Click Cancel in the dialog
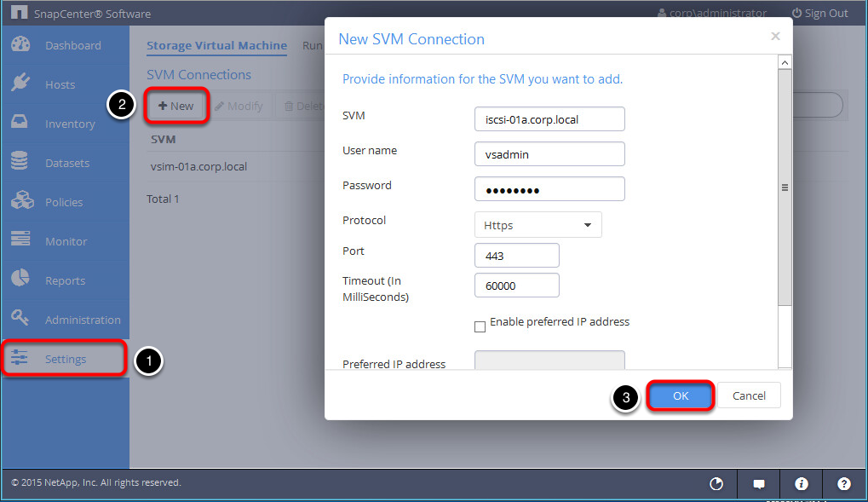Viewport: 868px width, 502px height. (749, 395)
